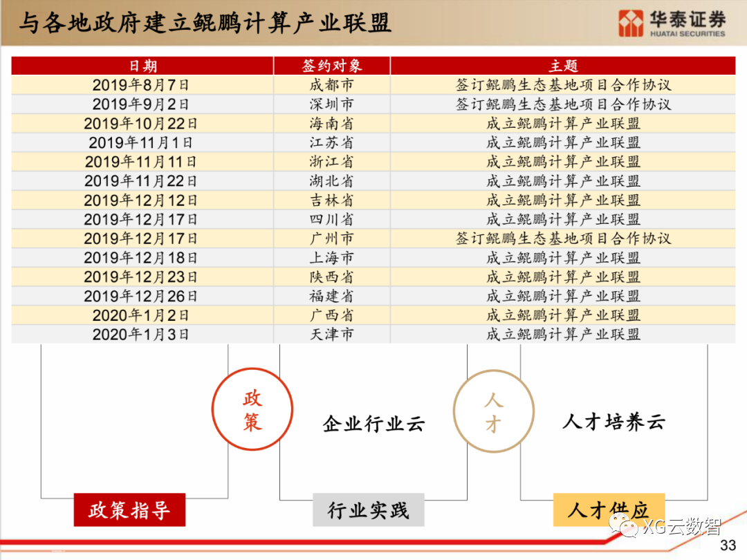The width and height of the screenshot is (747, 560).
Task: Select the 成都市 table entry
Action: [x=331, y=84]
